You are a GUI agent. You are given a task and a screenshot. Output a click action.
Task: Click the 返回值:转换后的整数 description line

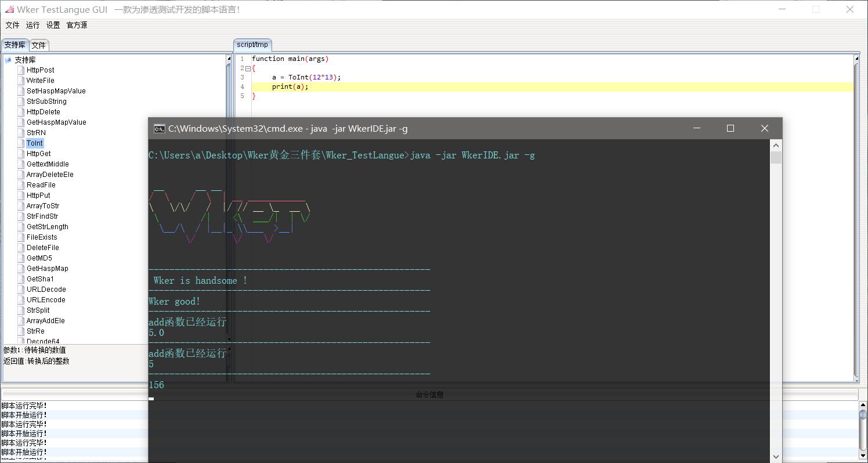click(36, 361)
